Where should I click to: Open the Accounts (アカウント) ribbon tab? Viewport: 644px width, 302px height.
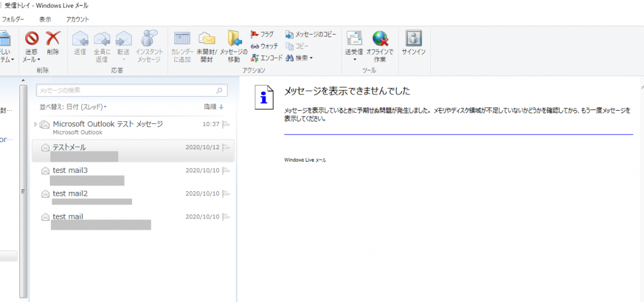(x=77, y=20)
